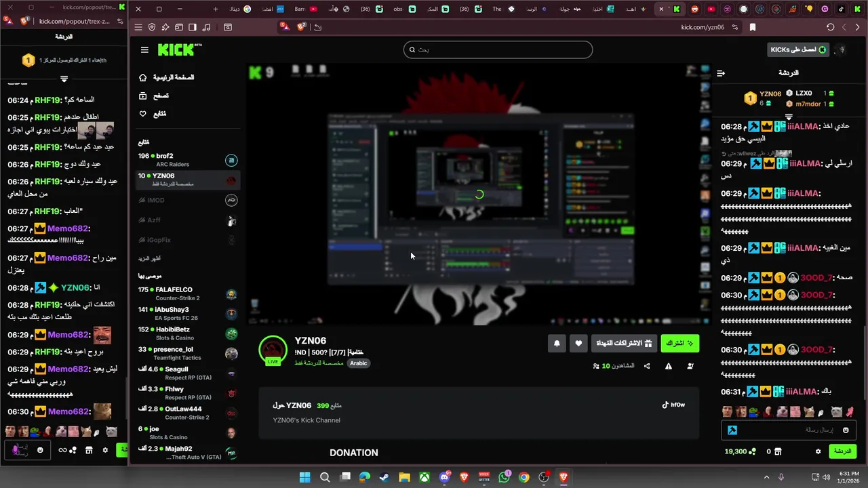The image size is (868, 488).
Task: Click 3OOD_7 username at 06:29
Action: pyautogui.click(x=816, y=278)
